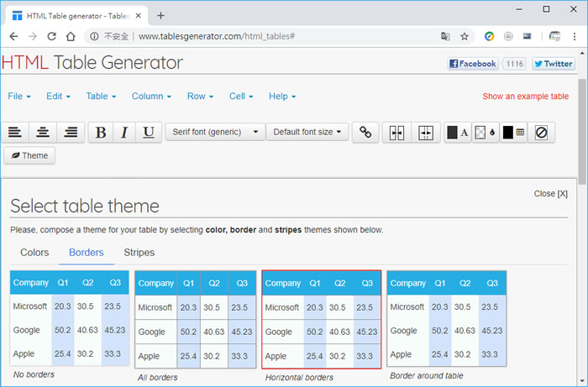588x387 pixels.
Task: Click the translate page icon
Action: click(445, 36)
